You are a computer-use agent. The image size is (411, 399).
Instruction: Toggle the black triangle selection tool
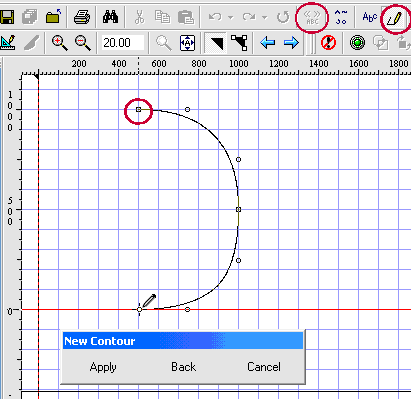tap(216, 43)
